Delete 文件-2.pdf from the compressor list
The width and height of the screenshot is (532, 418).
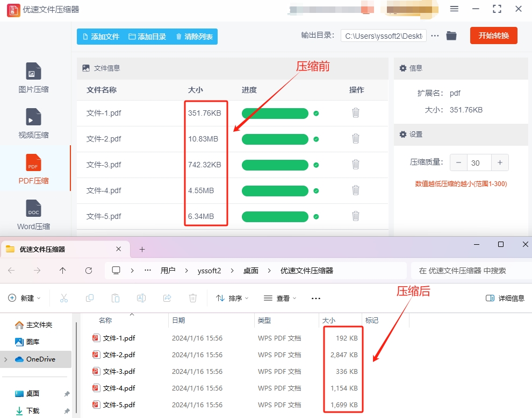pos(356,139)
